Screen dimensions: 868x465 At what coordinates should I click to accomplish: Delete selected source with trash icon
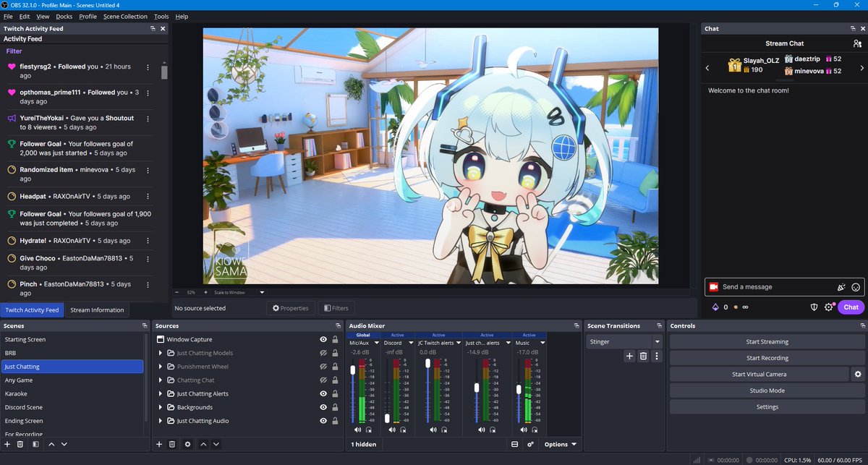(172, 444)
